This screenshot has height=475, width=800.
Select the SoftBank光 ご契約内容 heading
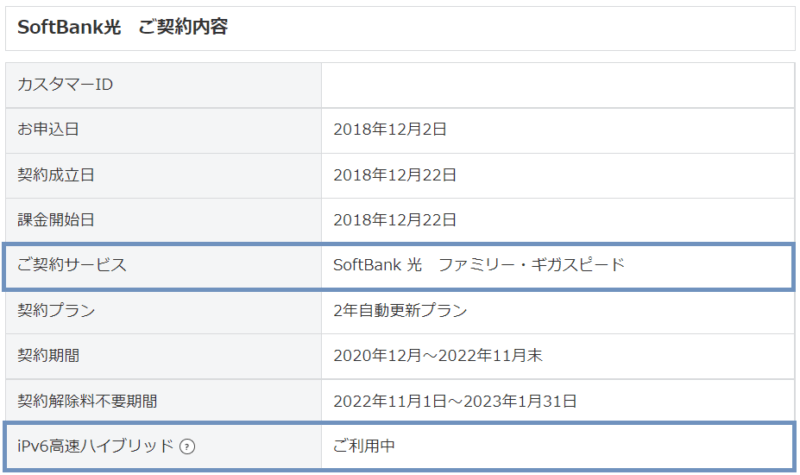click(122, 27)
